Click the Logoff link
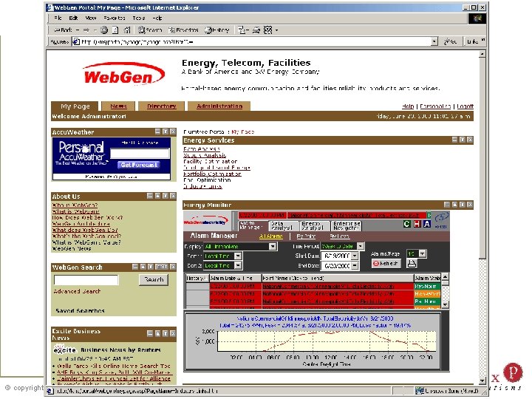This screenshot has height=399, width=532. [465, 106]
